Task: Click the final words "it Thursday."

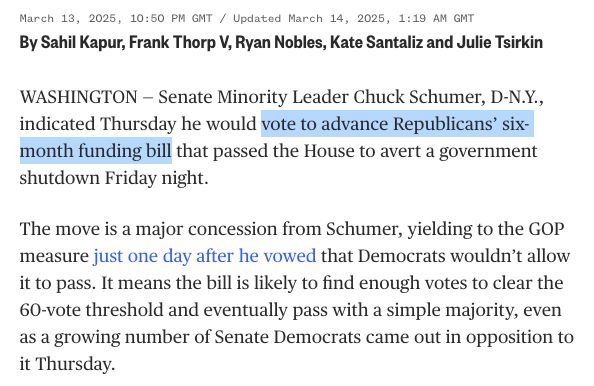Action: [x=67, y=364]
